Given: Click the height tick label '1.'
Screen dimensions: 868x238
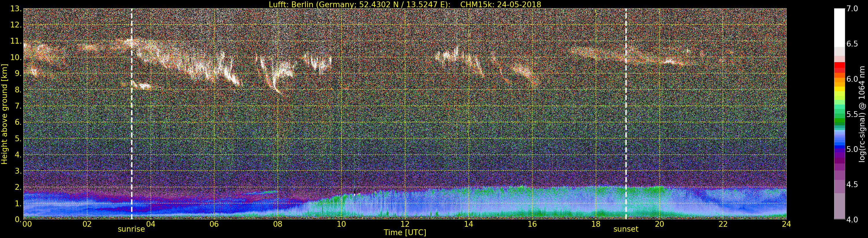Looking at the screenshot, I should pyautogui.click(x=18, y=203).
